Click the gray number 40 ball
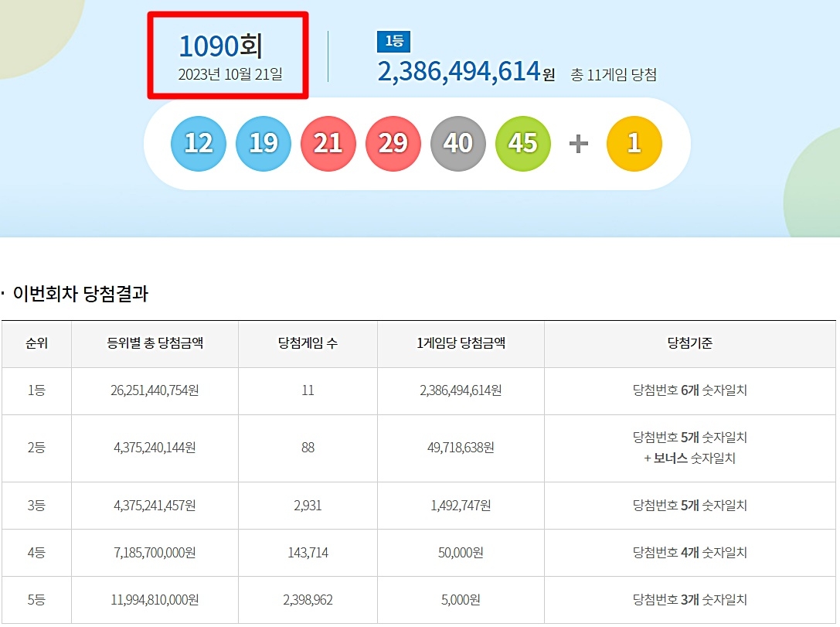The height and width of the screenshot is (627, 840). [457, 144]
